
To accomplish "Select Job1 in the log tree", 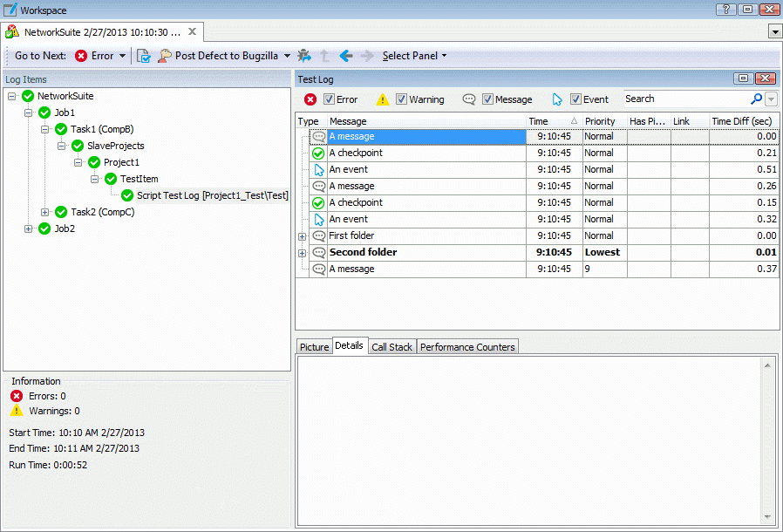I will pyautogui.click(x=65, y=113).
